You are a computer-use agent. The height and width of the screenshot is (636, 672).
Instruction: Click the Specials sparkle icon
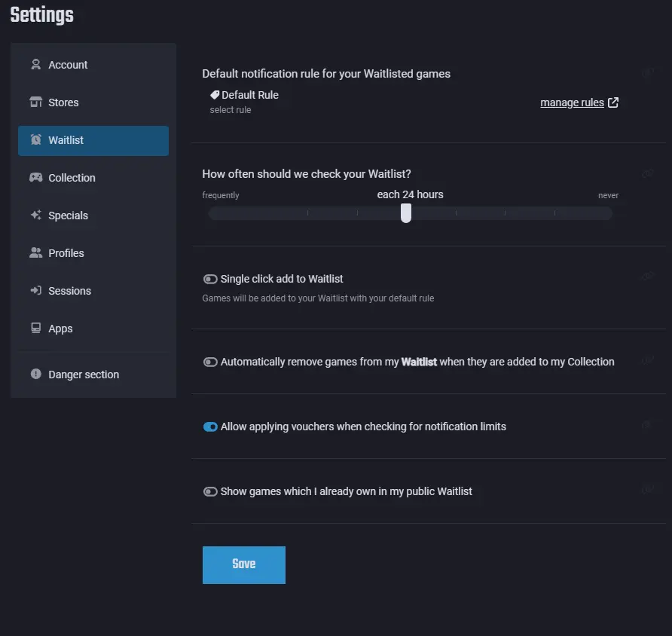(x=36, y=215)
